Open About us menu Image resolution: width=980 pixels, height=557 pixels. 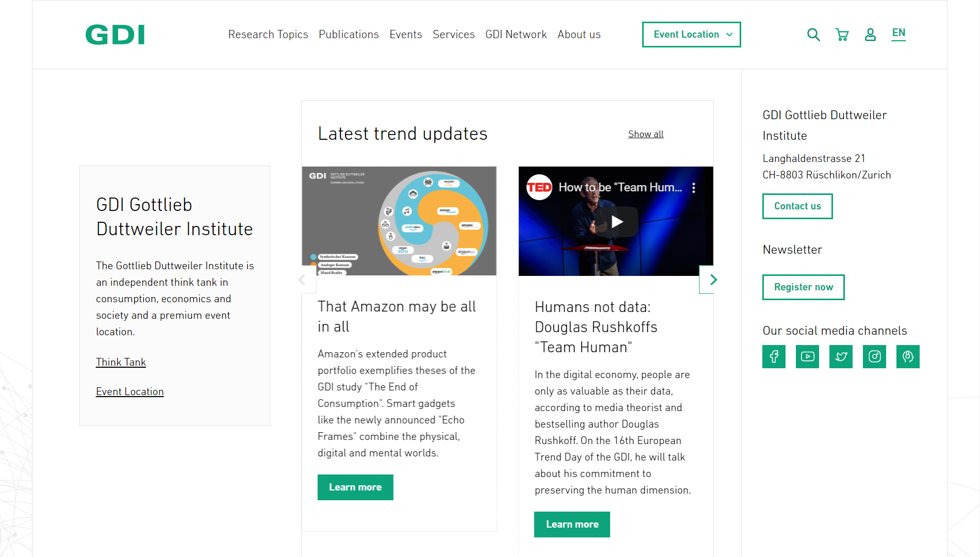[x=579, y=35]
